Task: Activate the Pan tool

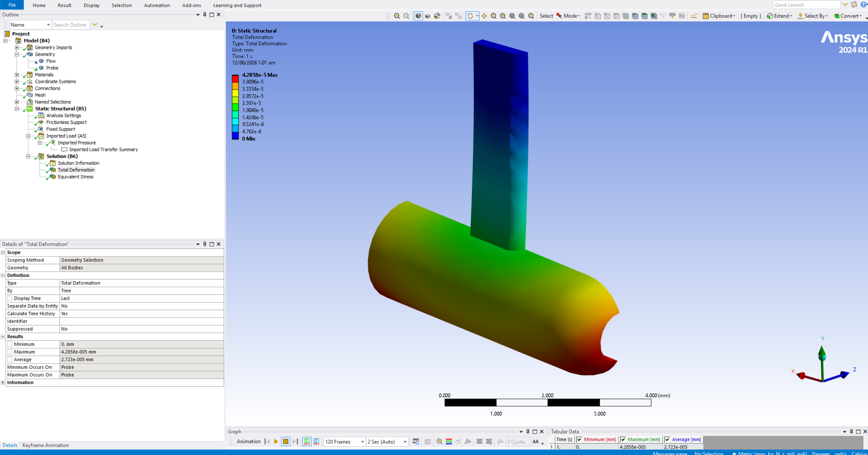Action: [484, 16]
